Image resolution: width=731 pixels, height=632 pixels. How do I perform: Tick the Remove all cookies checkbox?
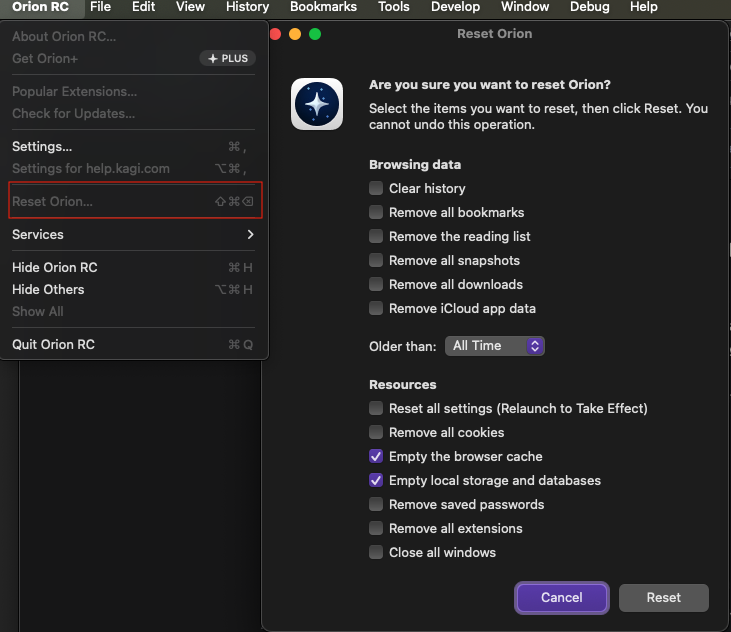(x=376, y=432)
